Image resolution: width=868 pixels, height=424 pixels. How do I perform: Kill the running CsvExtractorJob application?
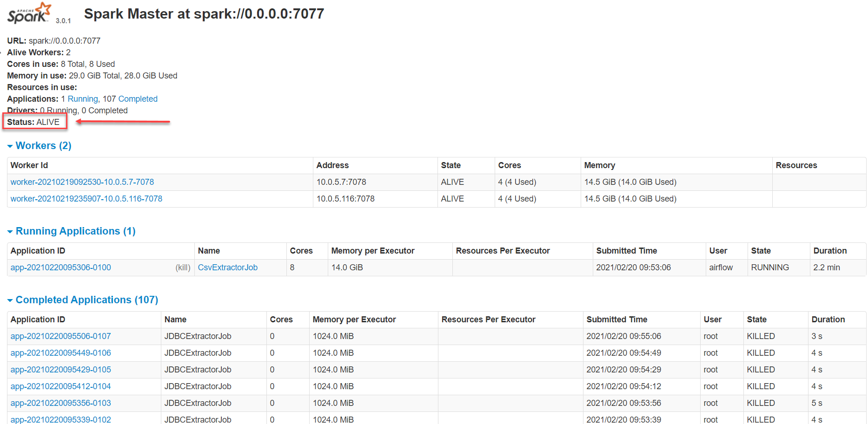pos(183,267)
